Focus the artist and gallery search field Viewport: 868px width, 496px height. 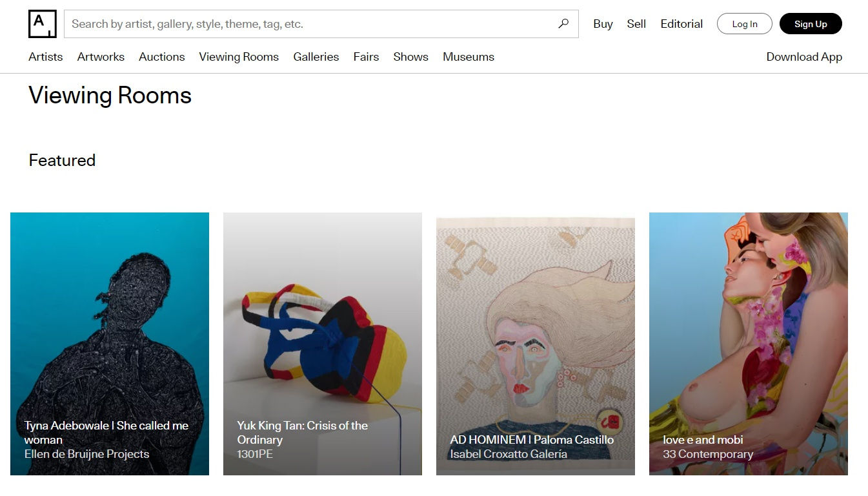[310, 24]
